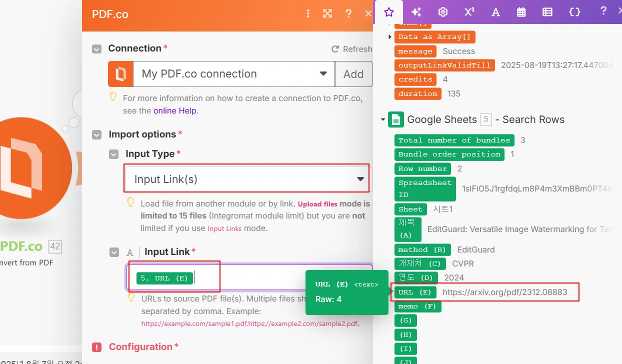Open the curly braces custom variables tab

click(575, 12)
